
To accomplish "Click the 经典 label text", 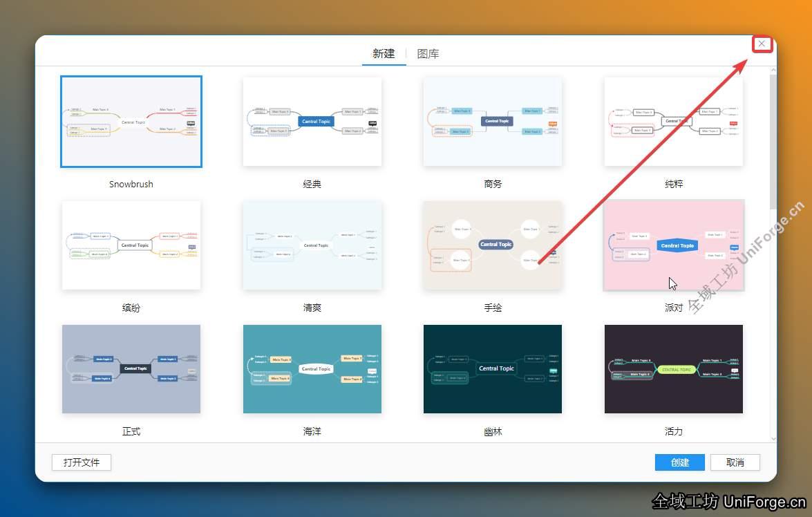I will click(x=312, y=184).
